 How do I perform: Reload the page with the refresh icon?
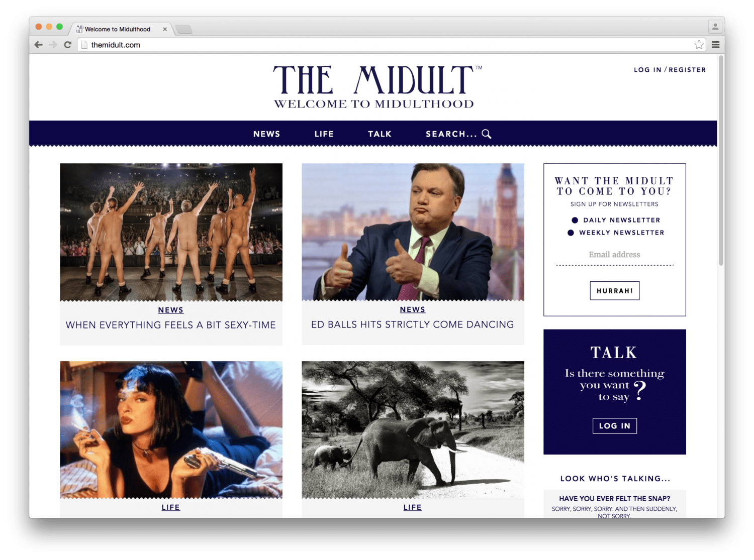(68, 45)
